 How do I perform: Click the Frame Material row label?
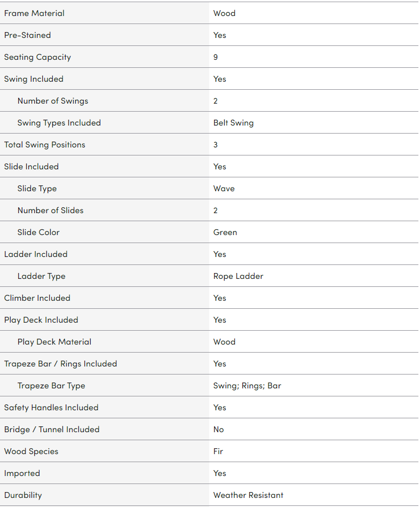click(34, 13)
